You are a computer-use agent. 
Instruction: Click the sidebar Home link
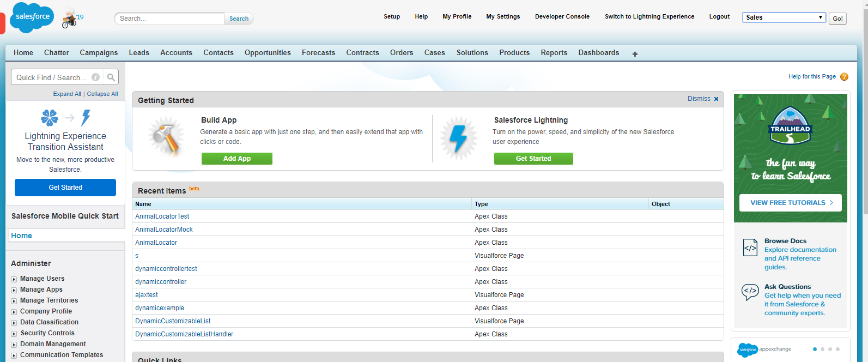point(22,236)
